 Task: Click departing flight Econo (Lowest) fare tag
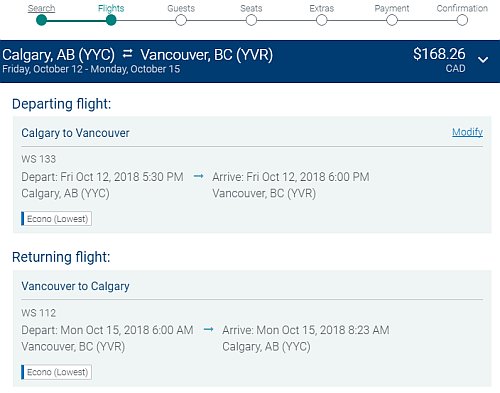click(x=56, y=219)
